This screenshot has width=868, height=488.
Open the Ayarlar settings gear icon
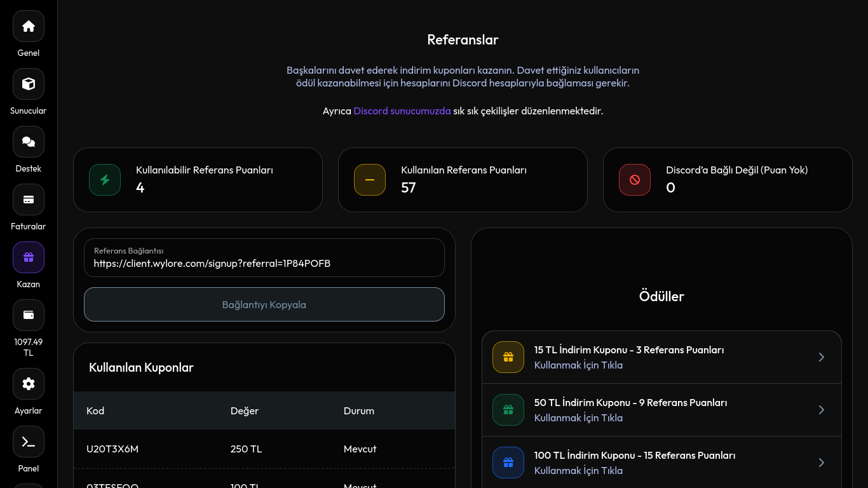28,384
